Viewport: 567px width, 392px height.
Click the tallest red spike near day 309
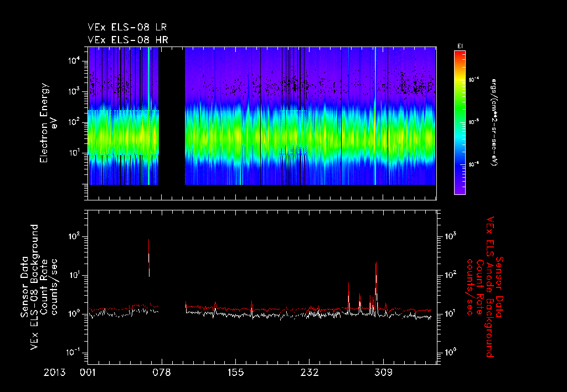click(x=376, y=286)
